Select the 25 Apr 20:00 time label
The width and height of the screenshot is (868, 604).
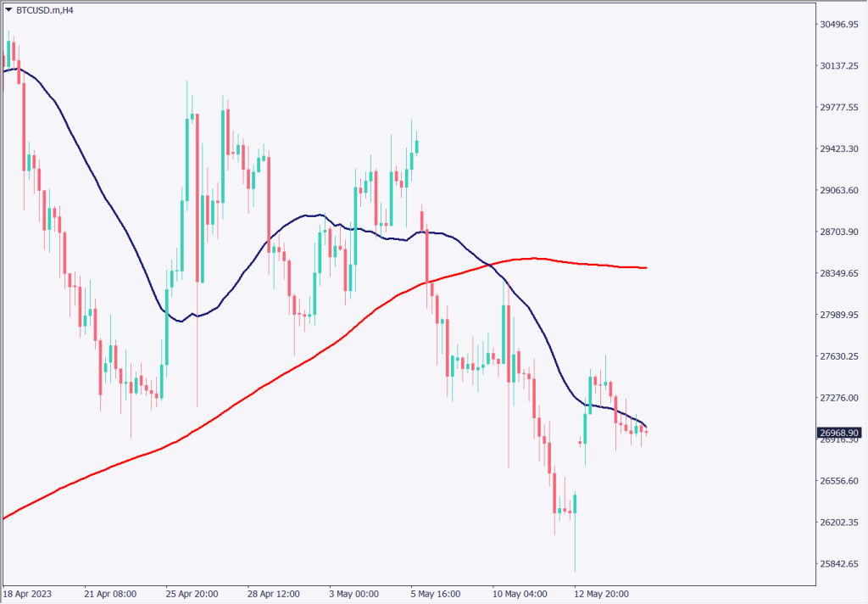click(x=191, y=593)
